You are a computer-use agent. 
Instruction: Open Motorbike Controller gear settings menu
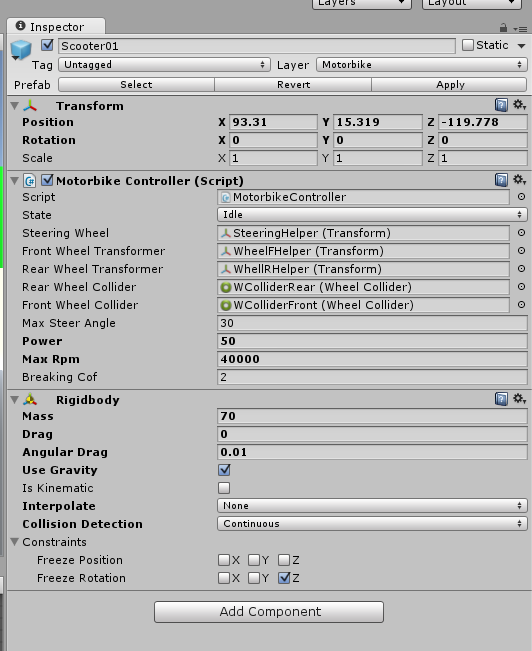click(519, 180)
